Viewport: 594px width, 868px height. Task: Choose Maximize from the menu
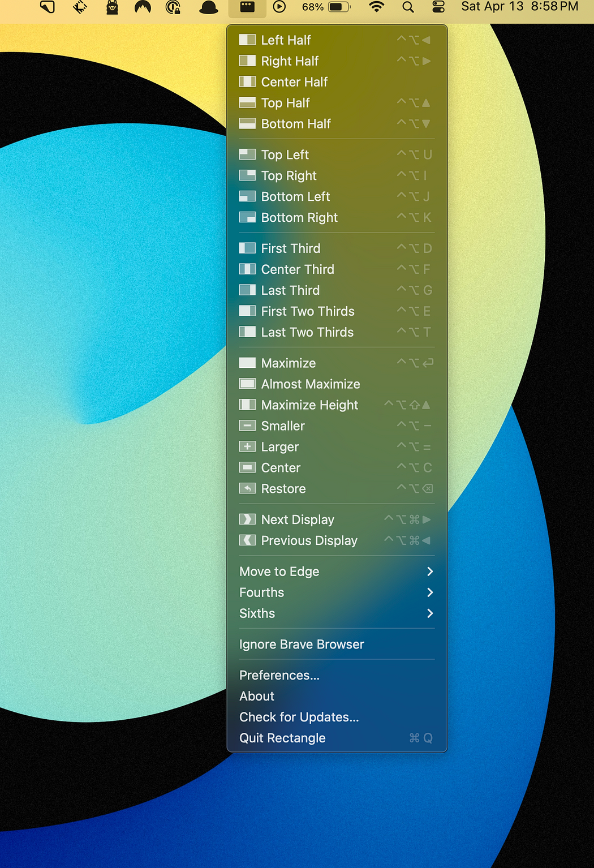(337, 363)
